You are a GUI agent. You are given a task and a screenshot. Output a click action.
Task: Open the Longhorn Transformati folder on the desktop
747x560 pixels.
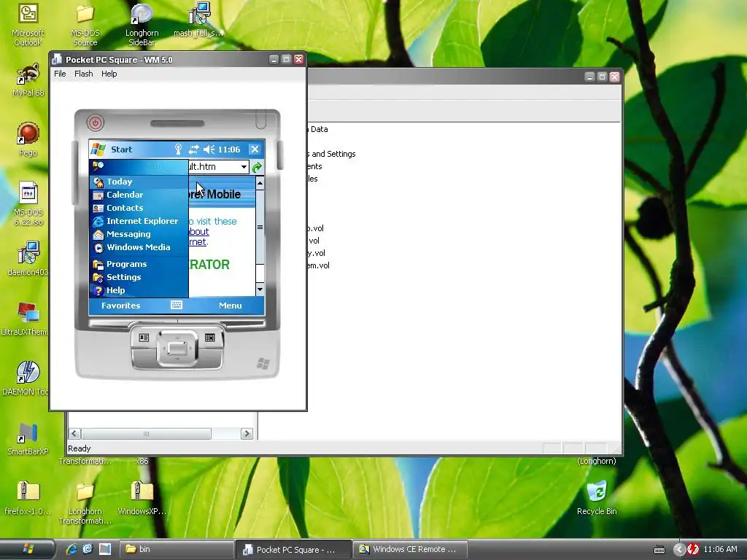click(x=85, y=503)
